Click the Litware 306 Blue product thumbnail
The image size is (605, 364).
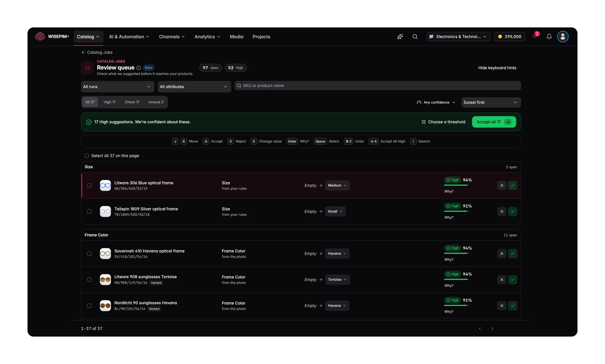pos(105,185)
